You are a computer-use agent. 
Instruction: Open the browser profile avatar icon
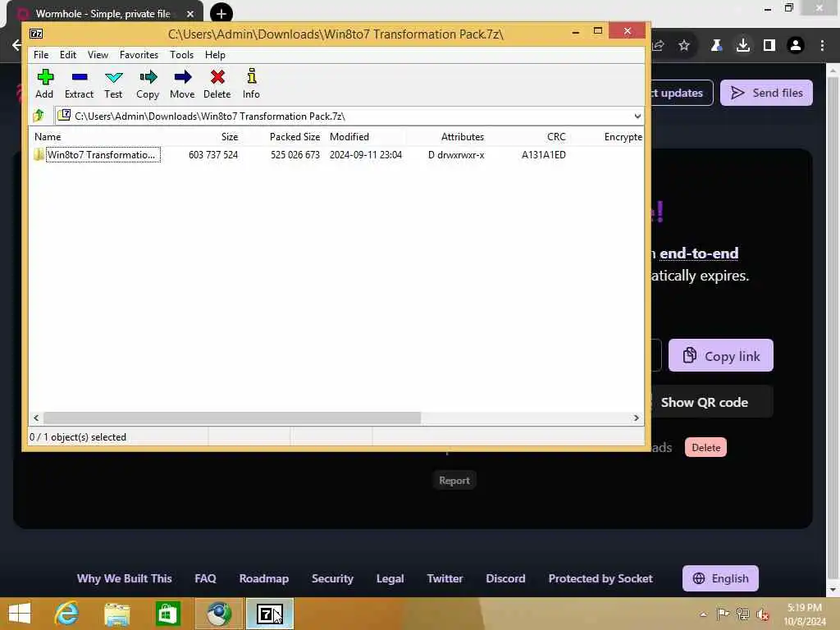(x=796, y=46)
